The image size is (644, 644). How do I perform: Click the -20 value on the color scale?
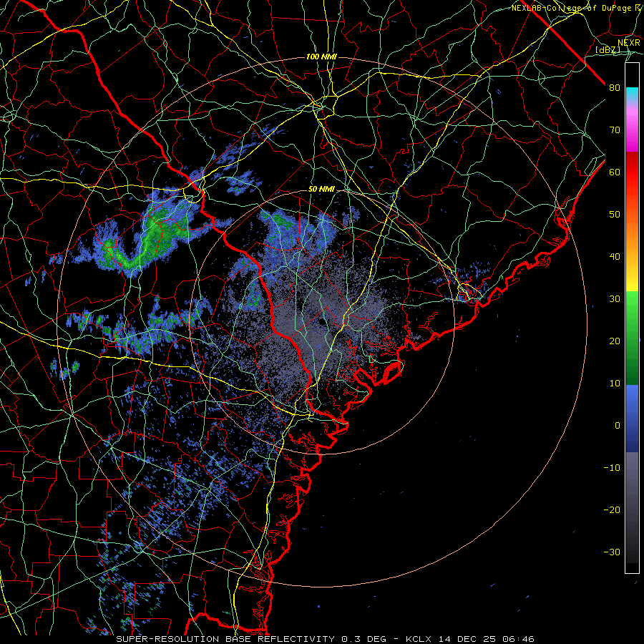tap(612, 510)
